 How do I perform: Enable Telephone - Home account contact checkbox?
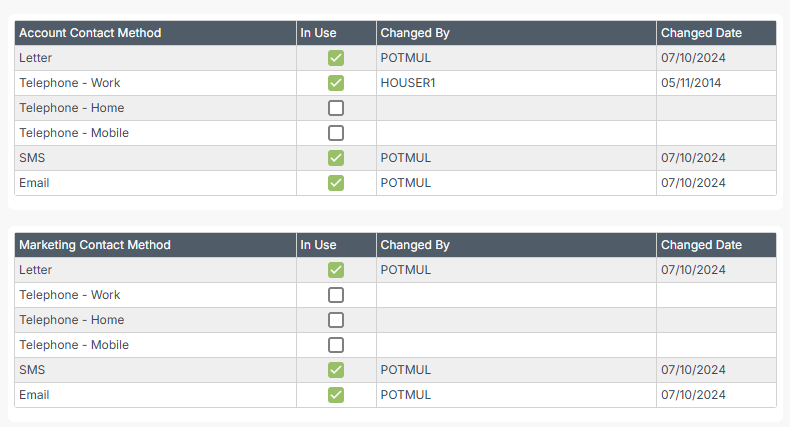pos(336,108)
